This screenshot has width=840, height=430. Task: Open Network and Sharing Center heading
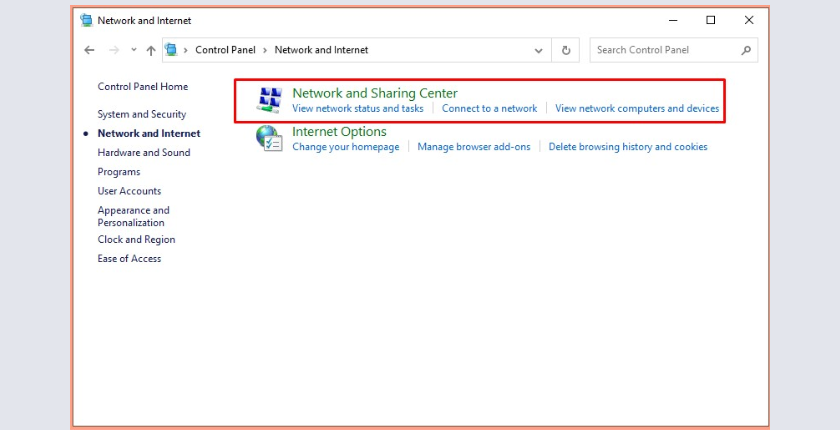click(x=374, y=93)
